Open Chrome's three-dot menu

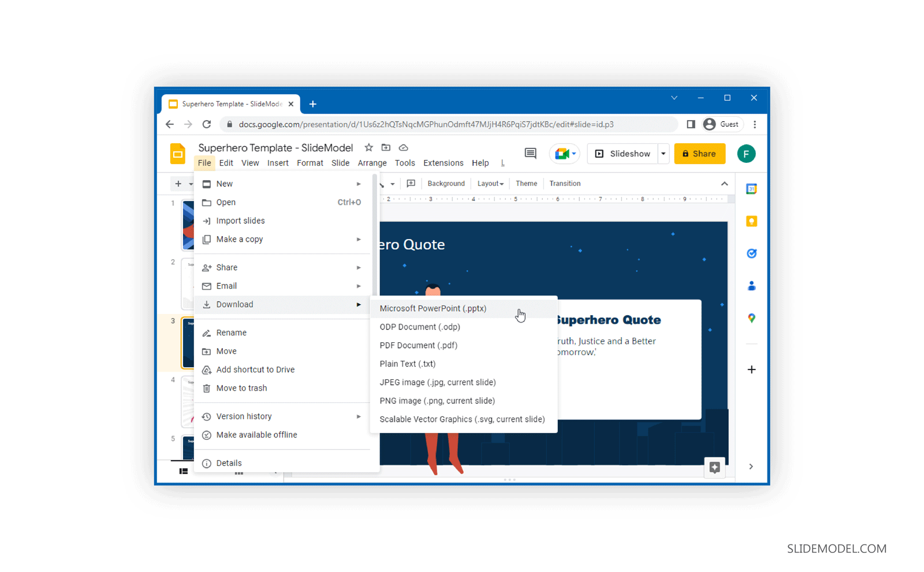(755, 124)
